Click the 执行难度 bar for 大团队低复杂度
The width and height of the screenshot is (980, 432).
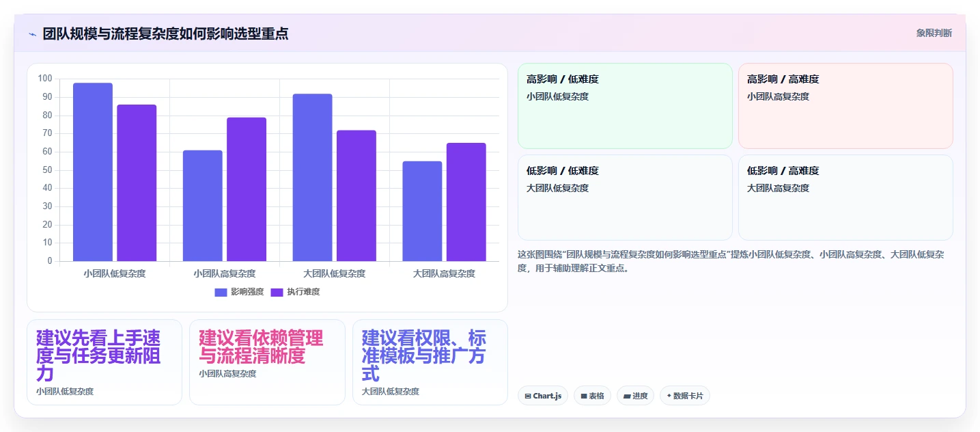tap(356, 195)
